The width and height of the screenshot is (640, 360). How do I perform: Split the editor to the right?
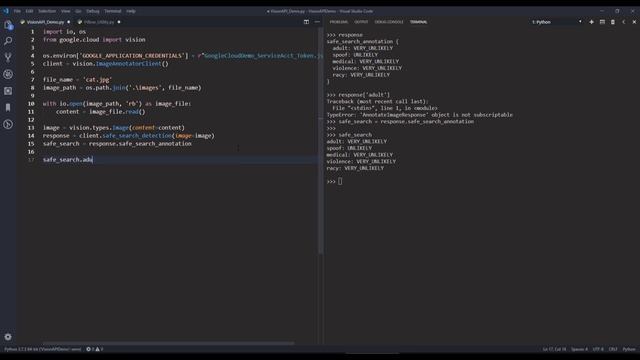pyautogui.click(x=306, y=22)
